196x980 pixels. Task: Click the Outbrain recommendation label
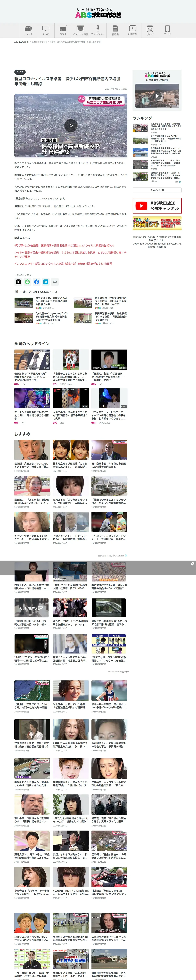point(112,556)
